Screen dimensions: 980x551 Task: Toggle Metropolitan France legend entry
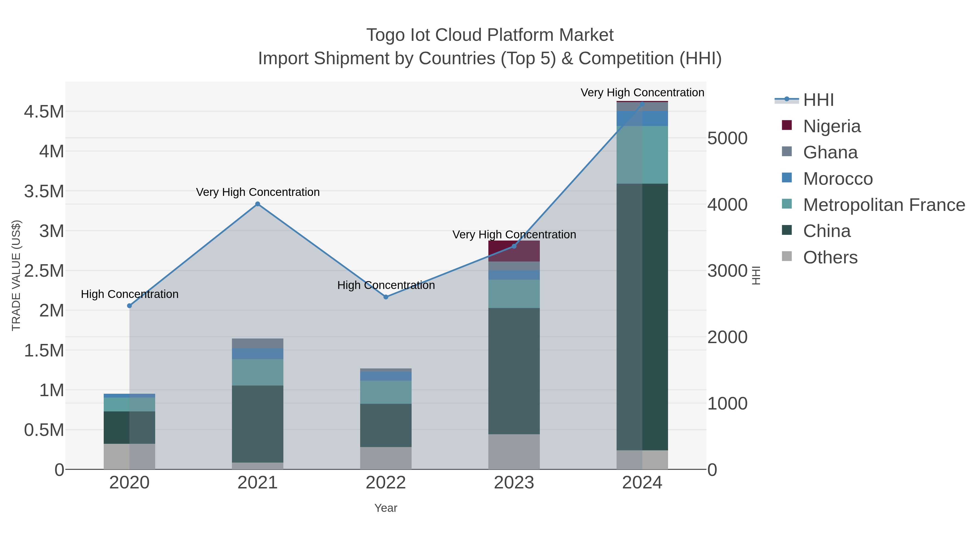(873, 205)
